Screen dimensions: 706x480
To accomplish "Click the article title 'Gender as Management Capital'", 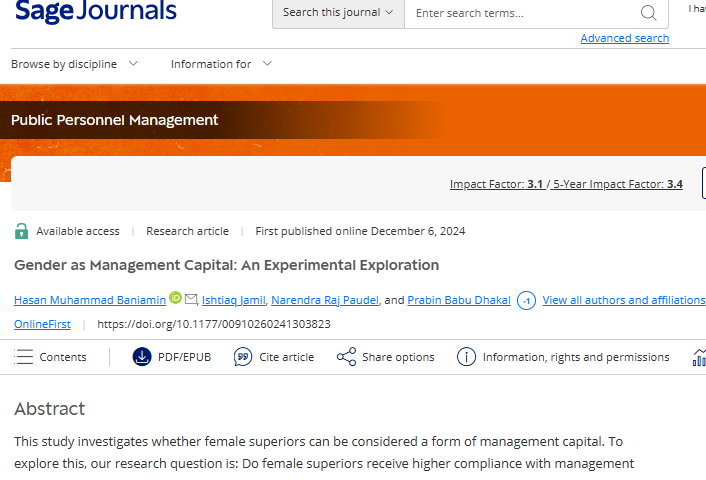I will pos(226,265).
